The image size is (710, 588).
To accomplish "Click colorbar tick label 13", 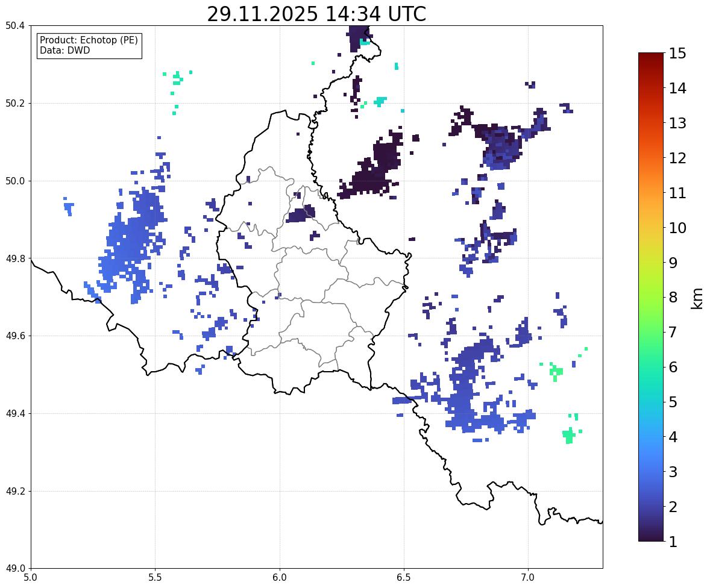I will 677,123.
